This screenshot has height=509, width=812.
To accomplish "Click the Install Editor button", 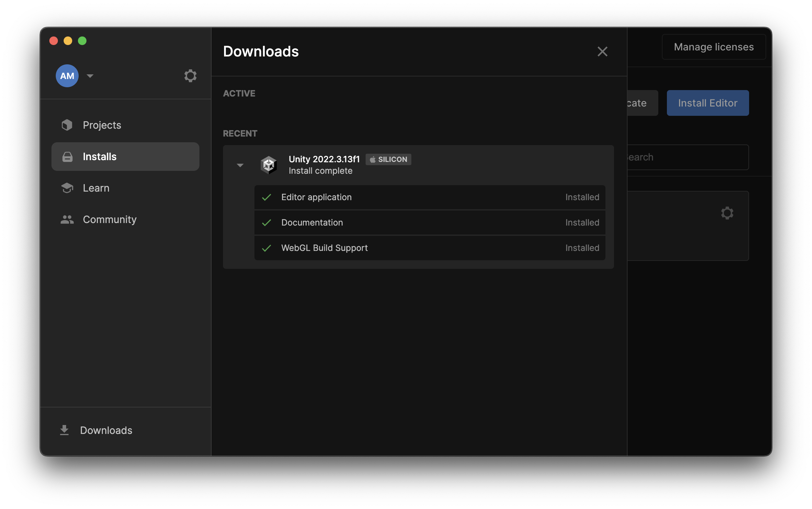I will coord(707,103).
